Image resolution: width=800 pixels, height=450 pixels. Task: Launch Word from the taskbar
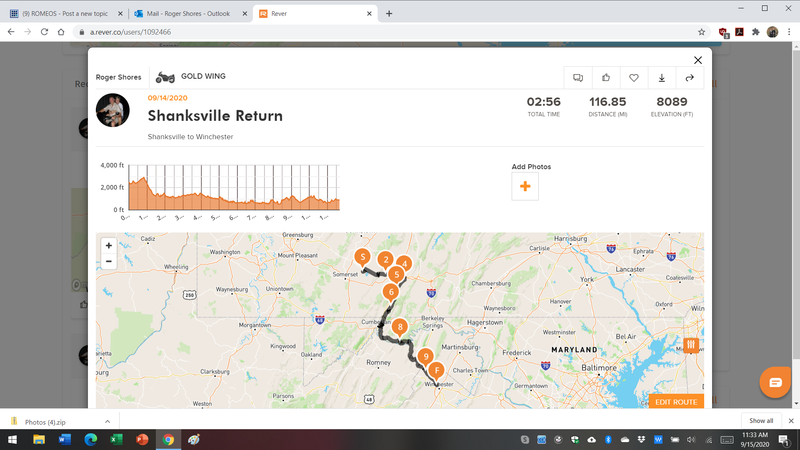click(x=65, y=439)
